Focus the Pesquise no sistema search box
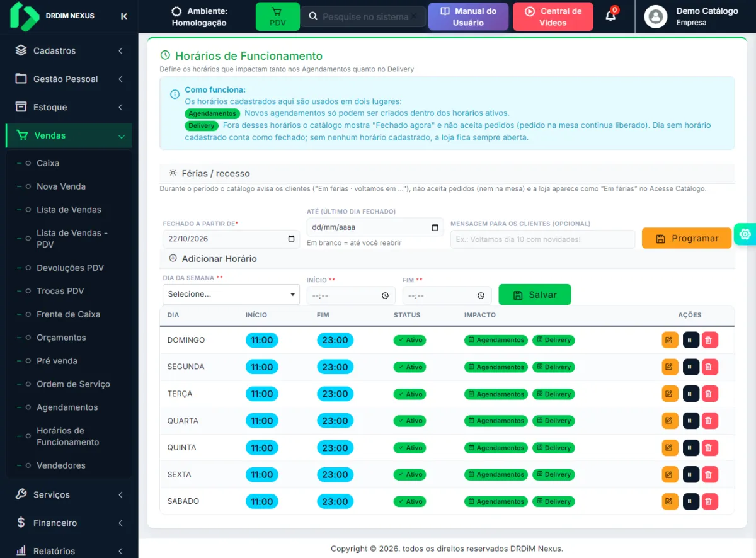The image size is (756, 558). [x=365, y=17]
